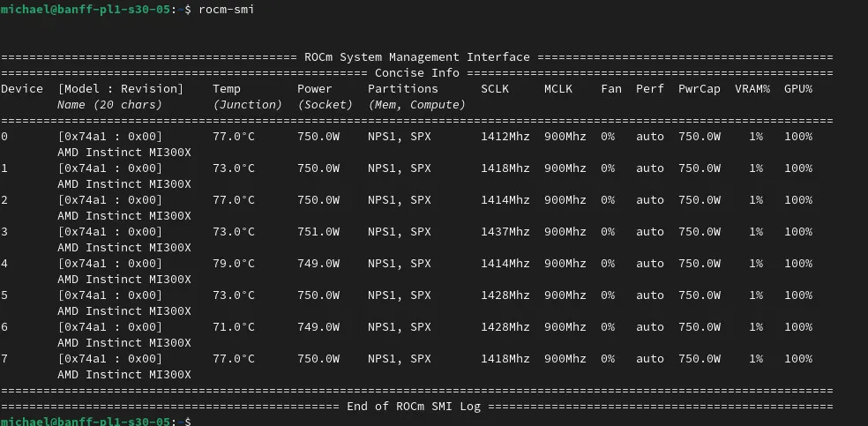Select the 79.0°C temperature value
The image size is (868, 426).
[234, 264]
